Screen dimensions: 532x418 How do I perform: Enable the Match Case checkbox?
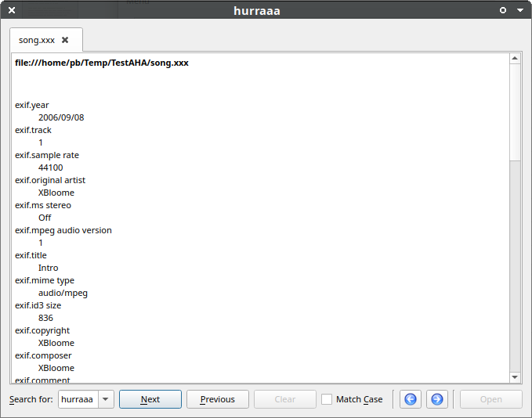(328, 399)
